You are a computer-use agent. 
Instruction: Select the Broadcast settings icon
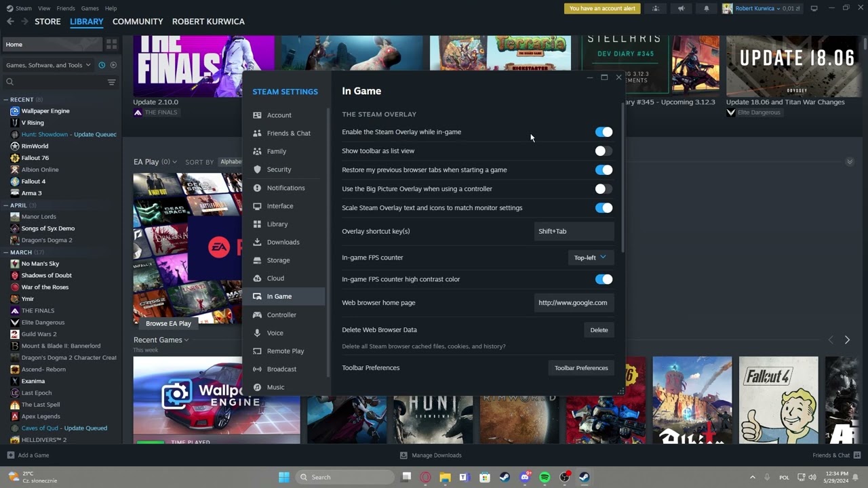[257, 369]
